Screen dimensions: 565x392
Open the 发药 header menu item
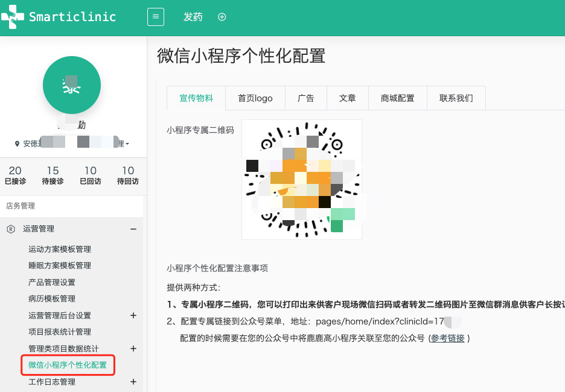click(193, 17)
